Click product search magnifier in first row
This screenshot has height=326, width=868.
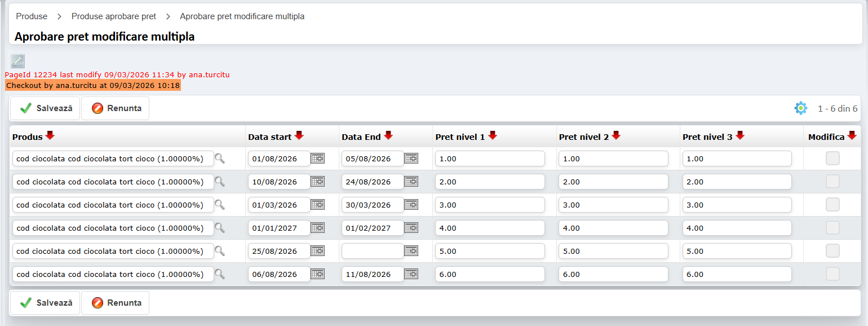(220, 159)
